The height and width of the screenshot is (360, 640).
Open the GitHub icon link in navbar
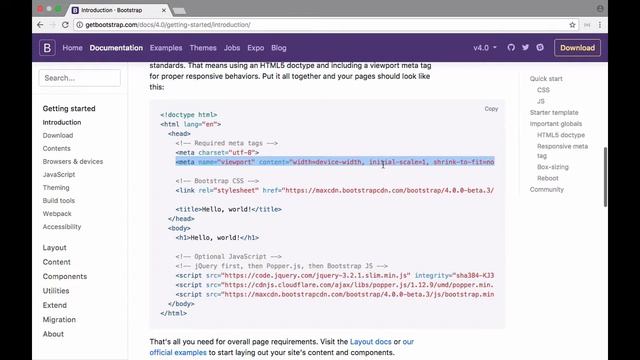(511, 47)
